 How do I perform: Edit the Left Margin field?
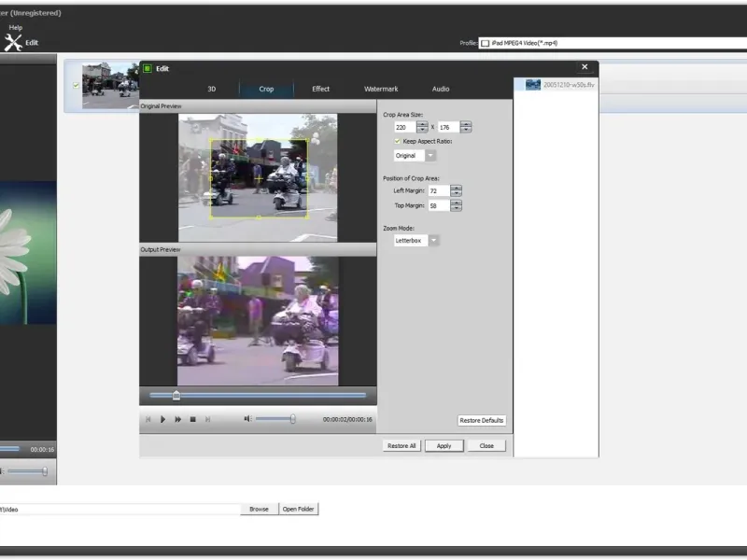click(439, 191)
